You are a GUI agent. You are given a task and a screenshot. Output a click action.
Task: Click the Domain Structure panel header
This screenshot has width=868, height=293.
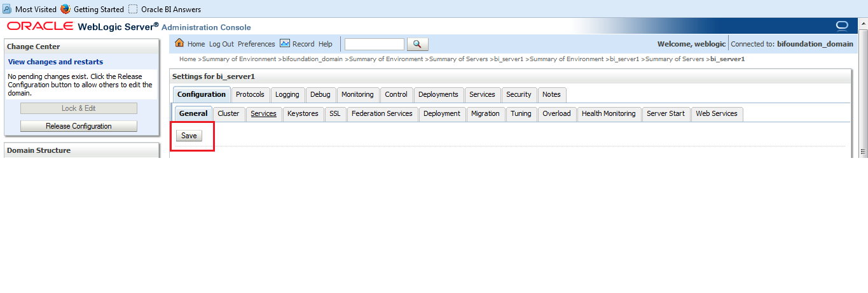tap(81, 150)
